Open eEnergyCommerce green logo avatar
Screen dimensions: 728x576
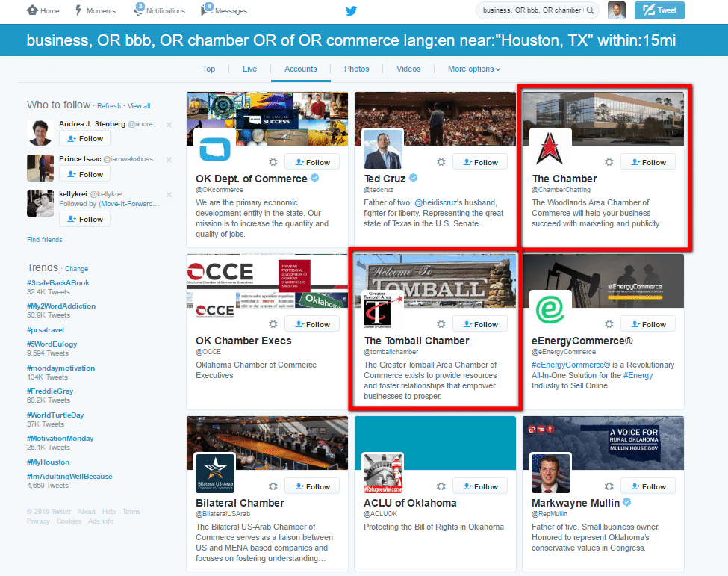(550, 310)
